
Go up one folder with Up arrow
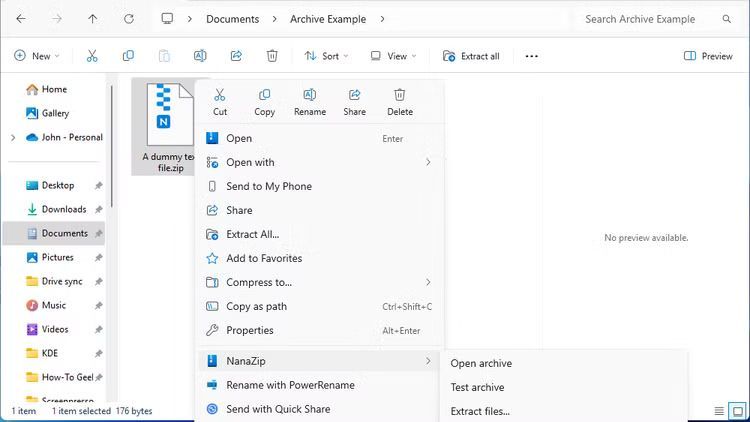(93, 19)
